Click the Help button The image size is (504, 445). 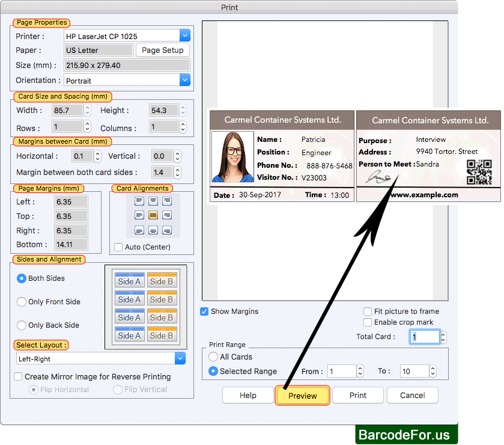tap(247, 395)
